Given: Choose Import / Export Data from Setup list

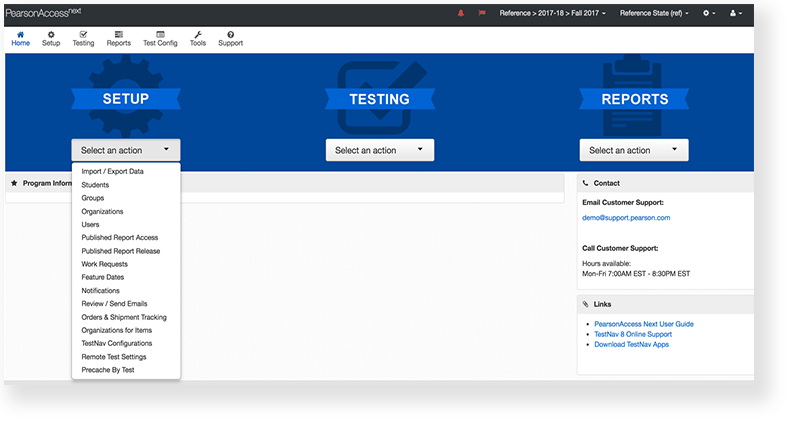Looking at the screenshot, I should [112, 172].
